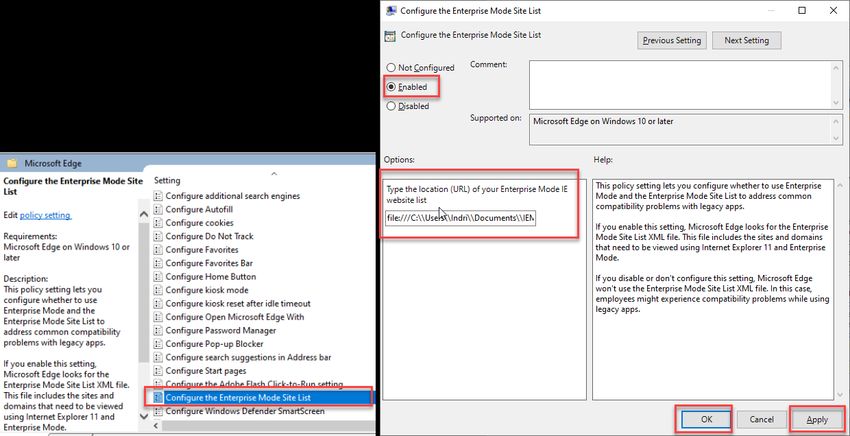Select the Configure Do Not Track setting
Viewport: 850px width, 436px height.
[209, 236]
